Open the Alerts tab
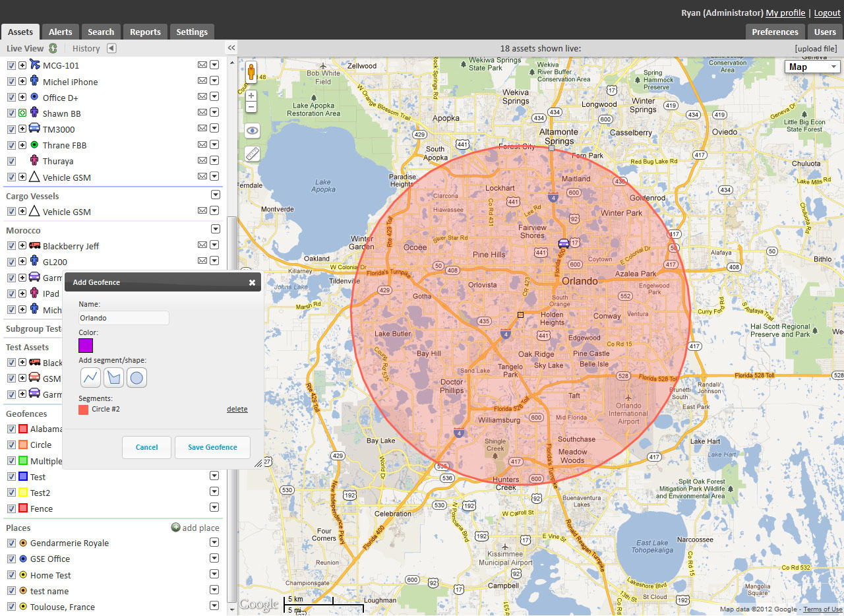The width and height of the screenshot is (844, 616). [61, 31]
